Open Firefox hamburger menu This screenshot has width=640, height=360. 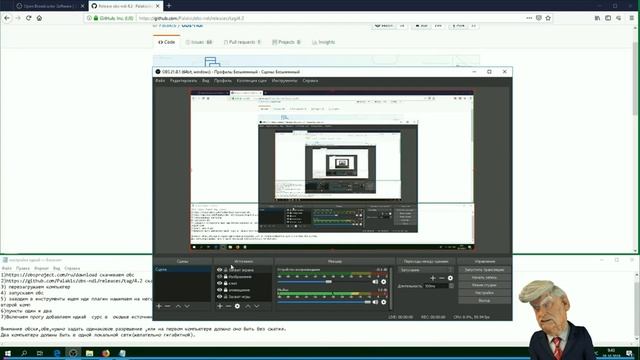pyautogui.click(x=632, y=18)
